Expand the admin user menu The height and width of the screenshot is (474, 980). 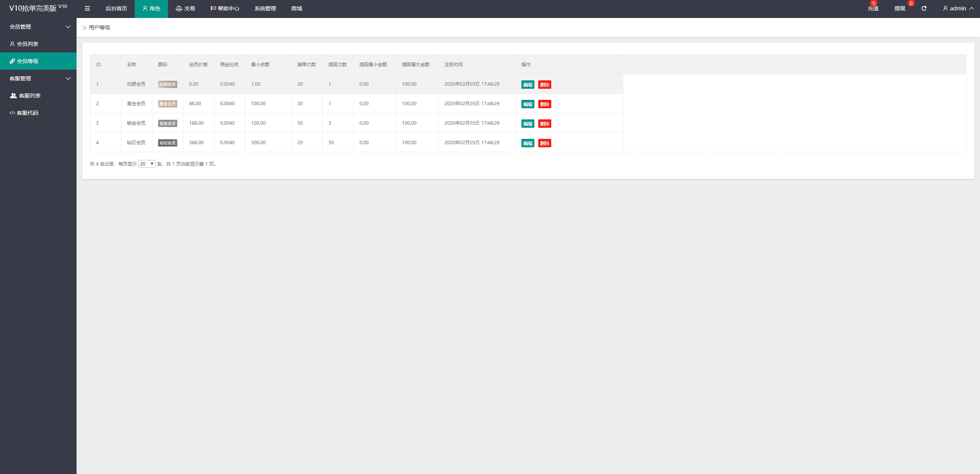pos(958,8)
